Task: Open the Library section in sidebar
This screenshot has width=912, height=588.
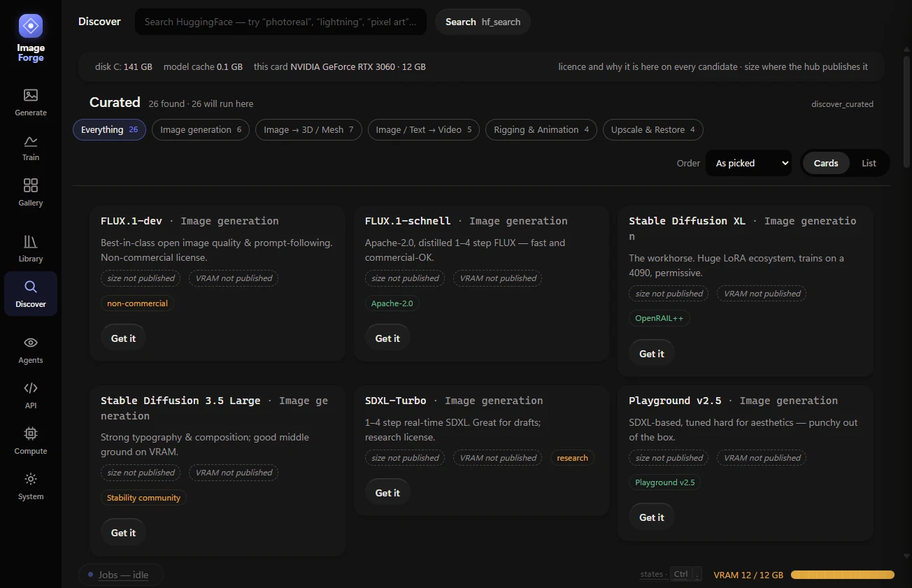Action: [x=31, y=248]
